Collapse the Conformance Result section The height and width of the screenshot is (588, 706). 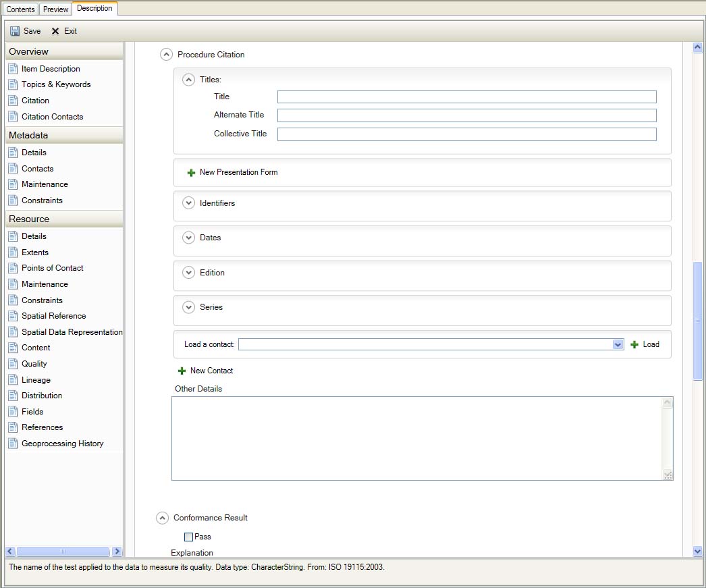click(x=162, y=518)
